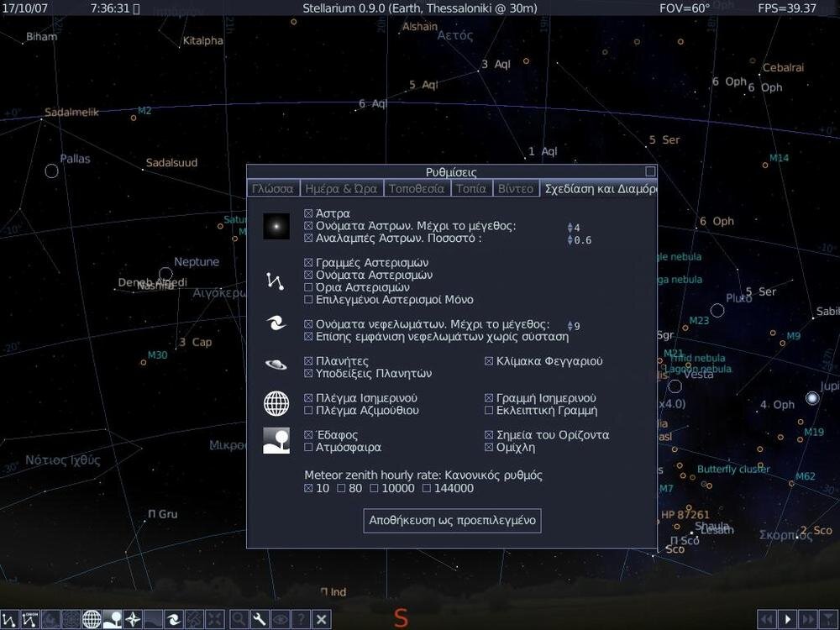Check the Εκλειπτική Γραμμή option
This screenshot has height=630, width=840.
tap(488, 410)
